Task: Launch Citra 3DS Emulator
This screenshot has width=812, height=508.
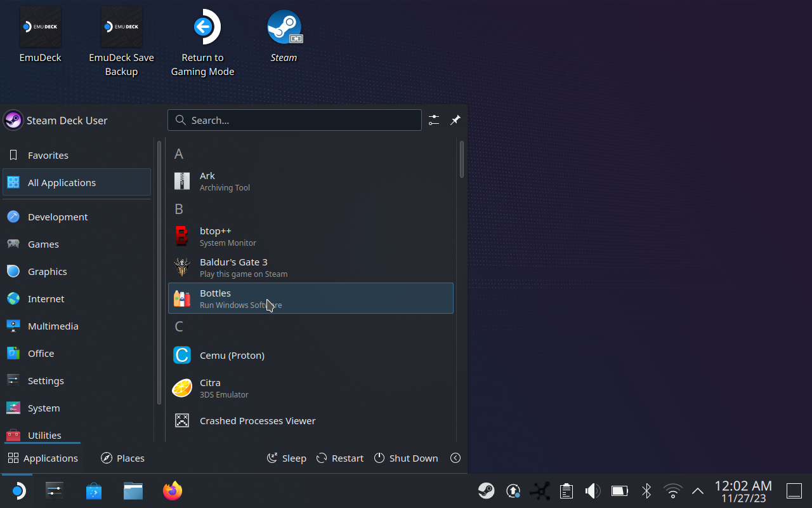Action: tap(311, 388)
